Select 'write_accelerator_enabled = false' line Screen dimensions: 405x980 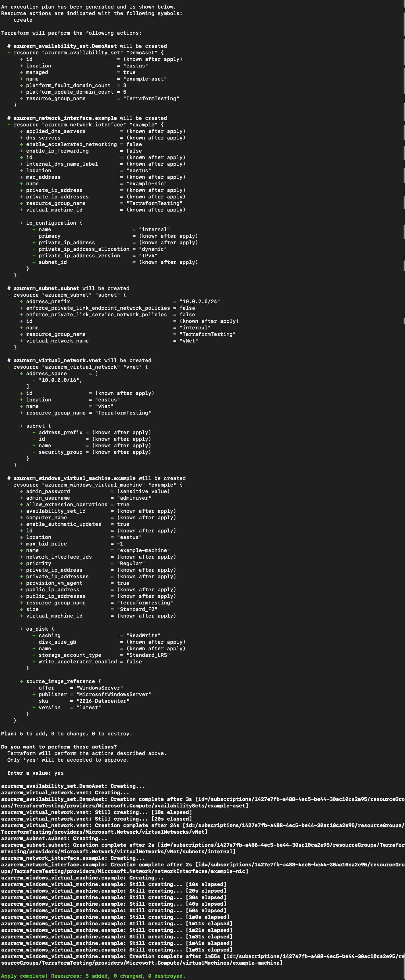pos(87,662)
